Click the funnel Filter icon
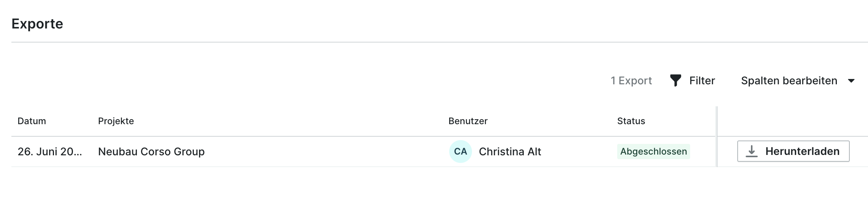868x221 pixels. pos(675,81)
